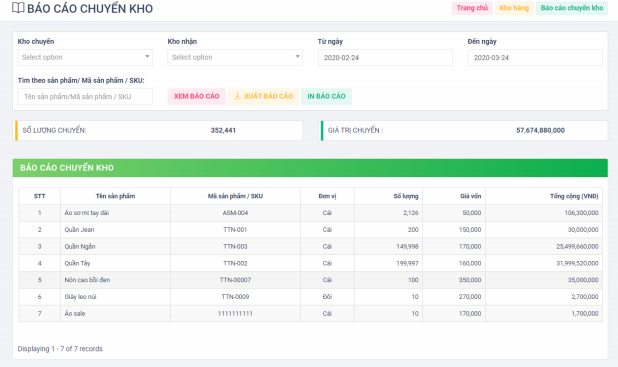The image size is (618, 367).
Task: Click the Mã sản phẩm / SKU header
Action: [x=235, y=196]
